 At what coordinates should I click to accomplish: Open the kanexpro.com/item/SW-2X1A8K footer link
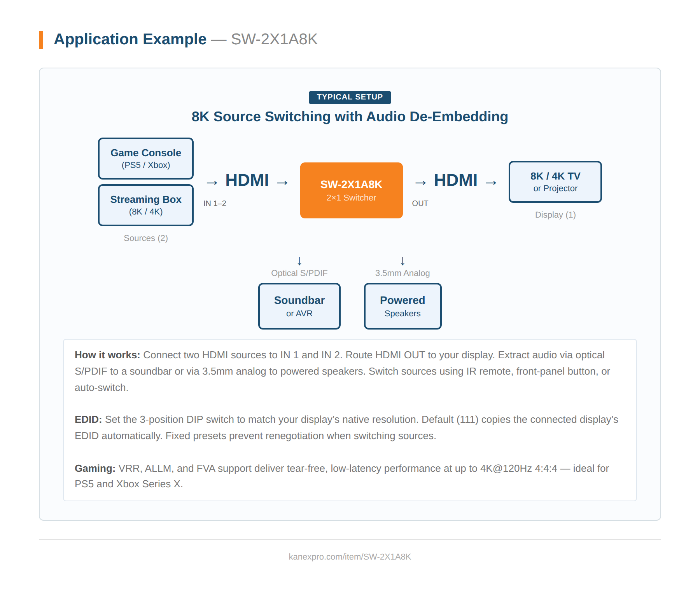pos(350,556)
